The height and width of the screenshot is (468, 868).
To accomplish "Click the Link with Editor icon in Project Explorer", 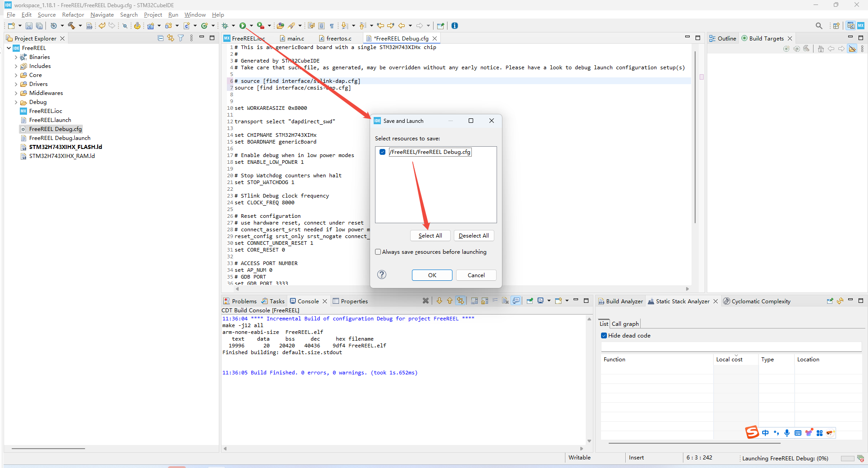I will tap(170, 38).
